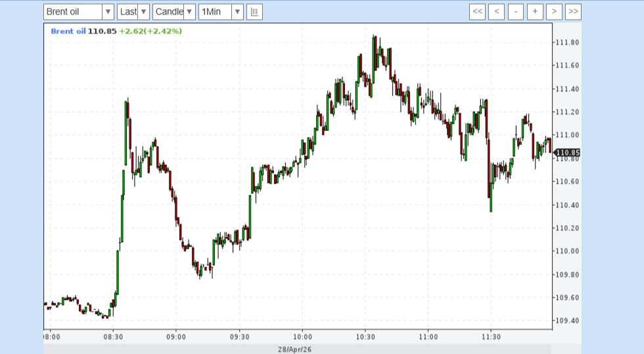Click the chart indicators bars icon

254,12
